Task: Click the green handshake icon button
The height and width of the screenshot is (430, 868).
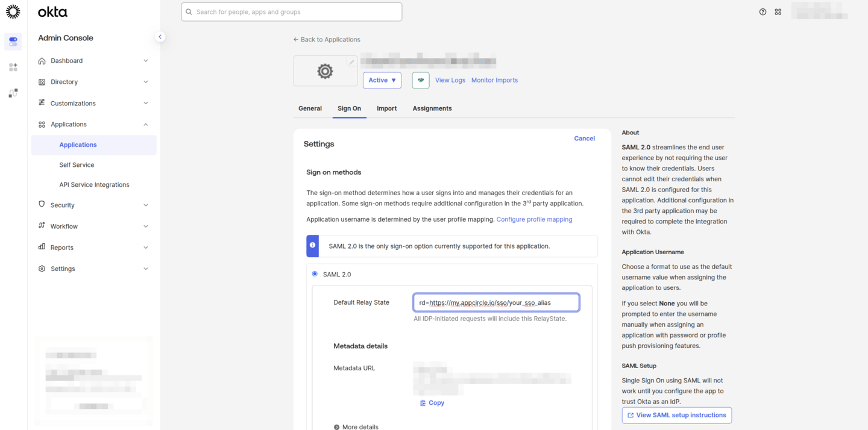Action: pyautogui.click(x=421, y=80)
